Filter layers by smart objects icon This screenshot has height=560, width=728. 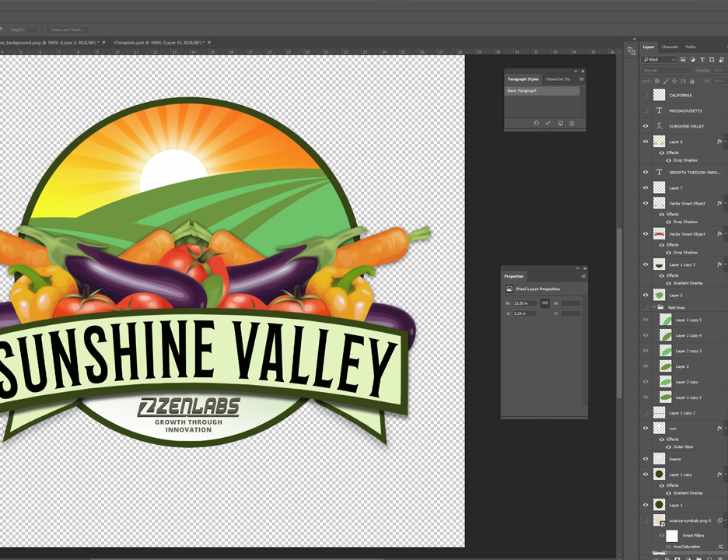(x=721, y=59)
